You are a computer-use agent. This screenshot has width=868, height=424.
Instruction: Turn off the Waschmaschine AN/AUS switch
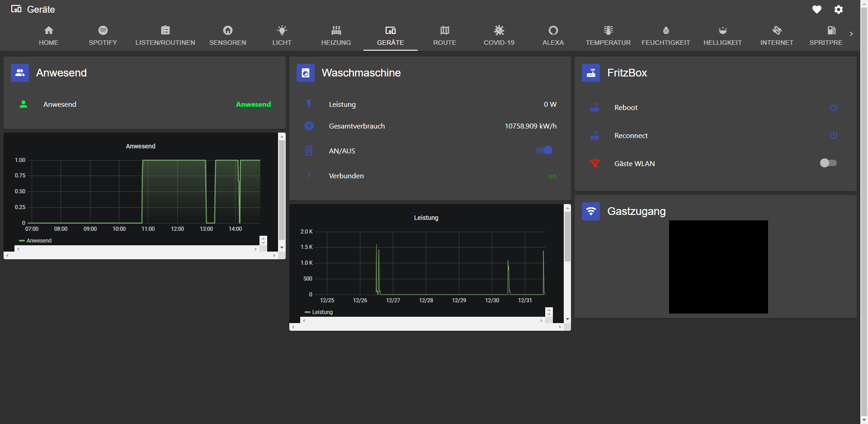point(544,150)
